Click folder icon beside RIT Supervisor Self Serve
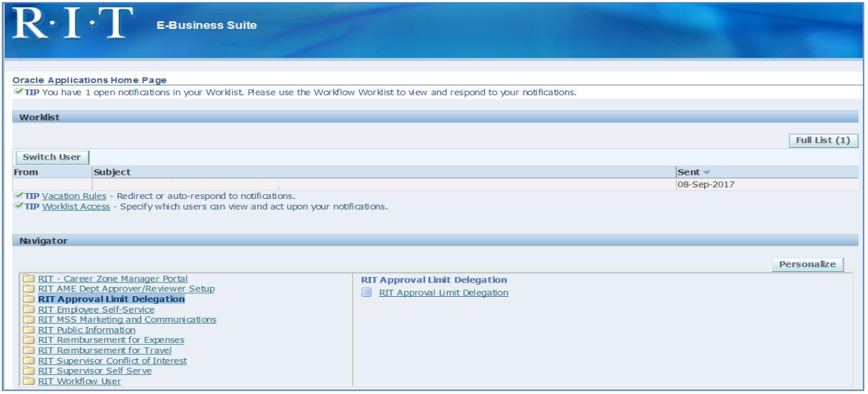 pos(29,370)
